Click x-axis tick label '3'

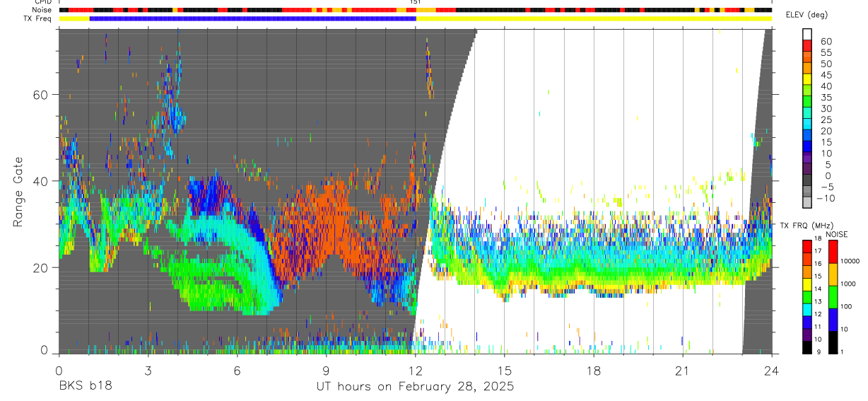(x=148, y=371)
